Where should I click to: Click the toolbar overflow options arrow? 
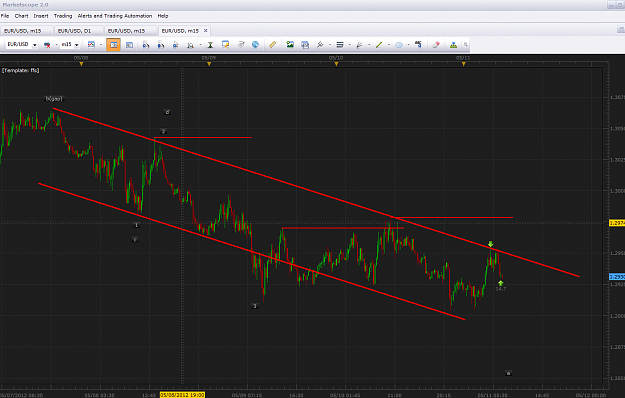click(465, 45)
